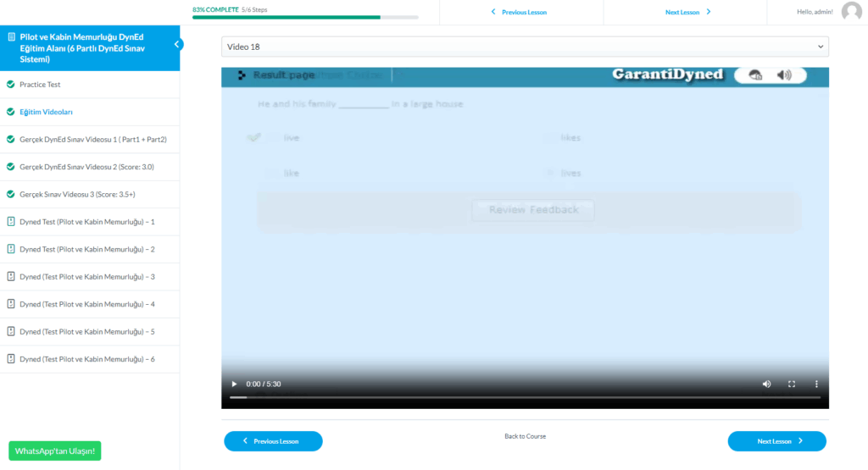The image size is (868, 470).
Task: Go to Previous Lesson in top navigation
Action: (x=520, y=13)
